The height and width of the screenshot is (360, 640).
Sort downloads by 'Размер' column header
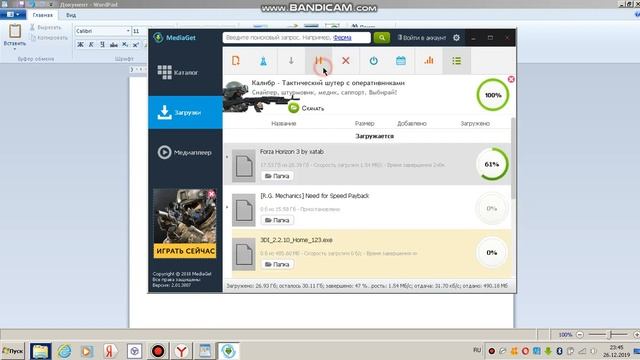click(x=364, y=123)
